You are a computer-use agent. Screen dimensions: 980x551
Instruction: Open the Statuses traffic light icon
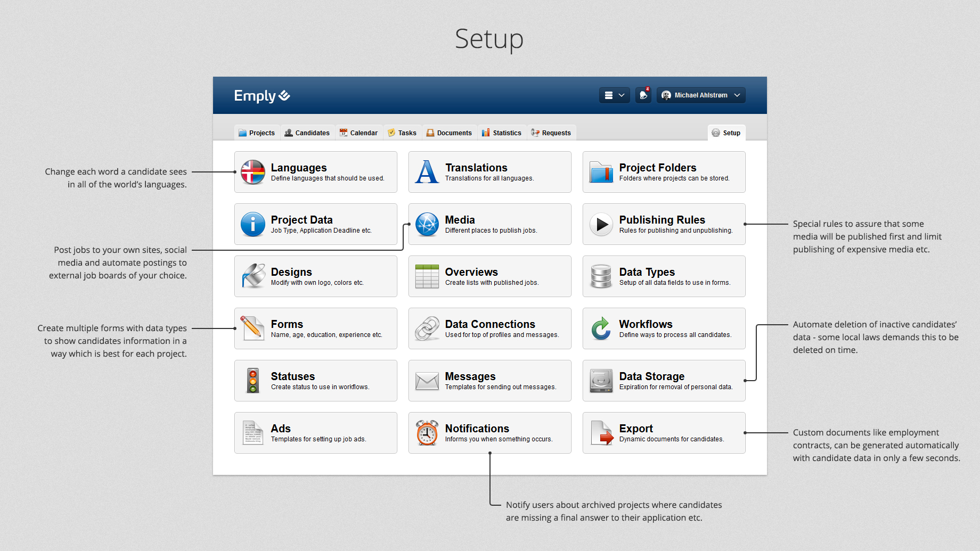253,381
